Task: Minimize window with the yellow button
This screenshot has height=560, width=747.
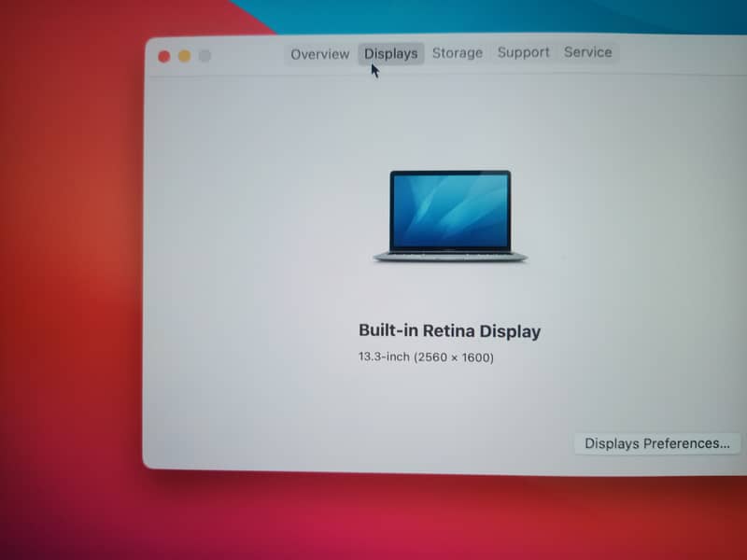Action: 185,56
